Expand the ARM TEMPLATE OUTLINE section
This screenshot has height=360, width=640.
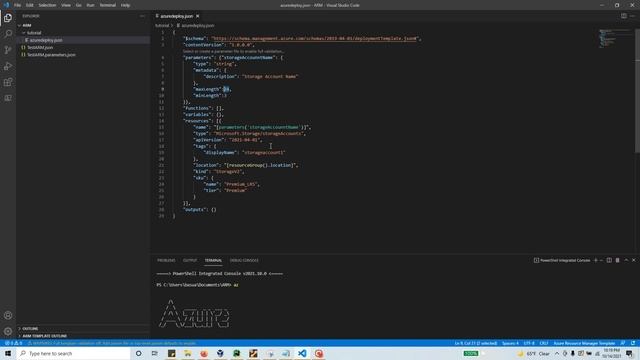pos(44,336)
